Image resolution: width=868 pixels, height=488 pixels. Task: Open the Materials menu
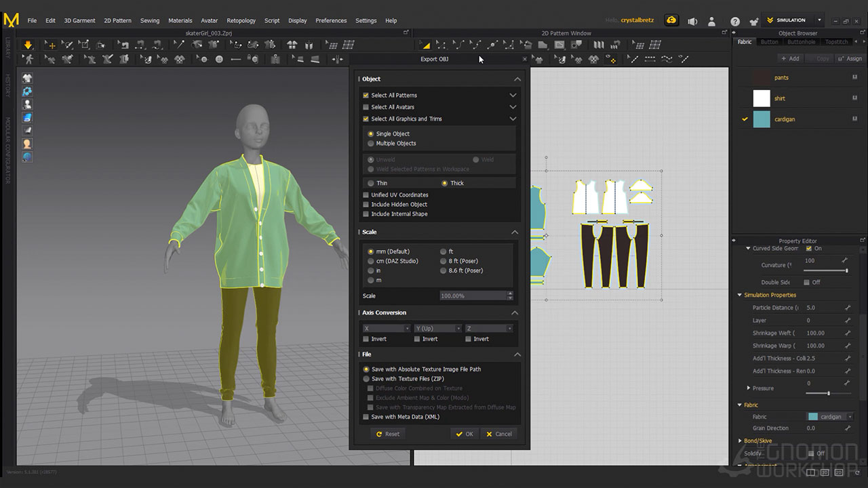[x=180, y=20]
